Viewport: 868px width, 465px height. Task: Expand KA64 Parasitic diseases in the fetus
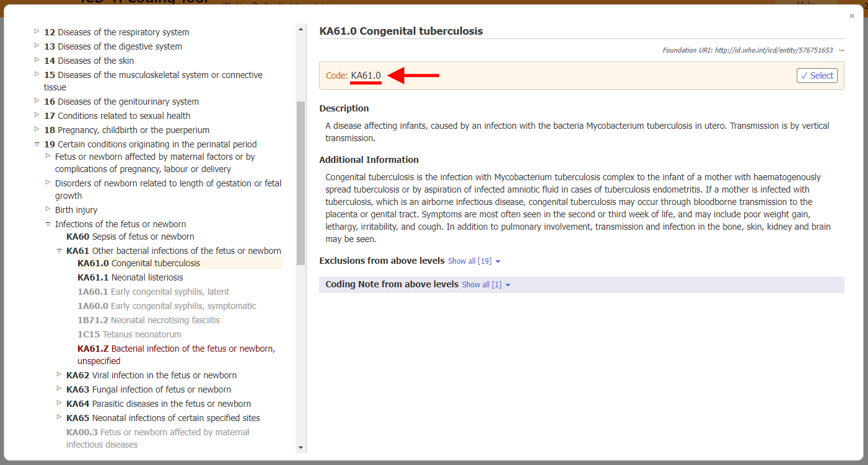click(x=59, y=404)
